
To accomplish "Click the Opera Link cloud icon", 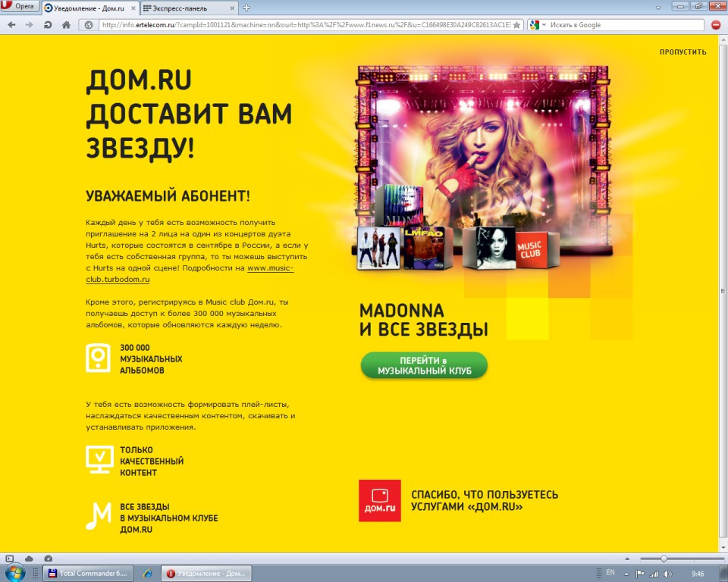I will pyautogui.click(x=29, y=559).
